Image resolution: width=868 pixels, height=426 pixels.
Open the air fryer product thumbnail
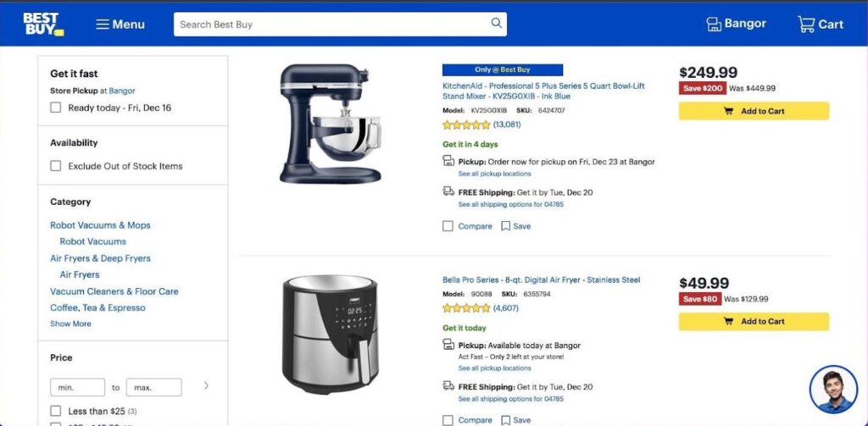(x=330, y=335)
